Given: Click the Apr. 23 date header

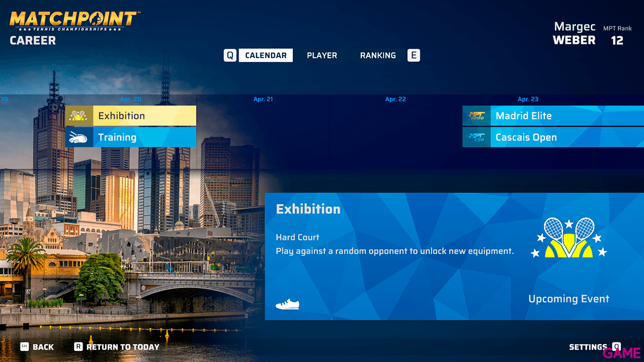Looking at the screenshot, I should (528, 99).
